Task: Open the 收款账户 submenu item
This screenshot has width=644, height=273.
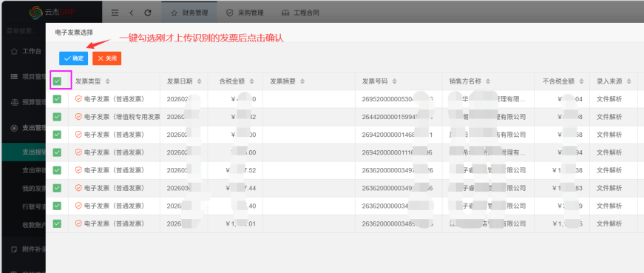Action: click(x=23, y=224)
